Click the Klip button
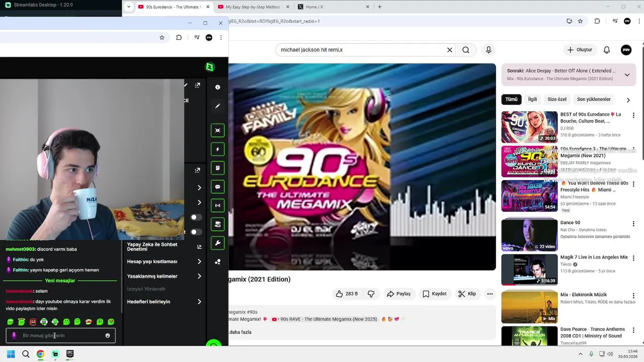 pyautogui.click(x=467, y=294)
